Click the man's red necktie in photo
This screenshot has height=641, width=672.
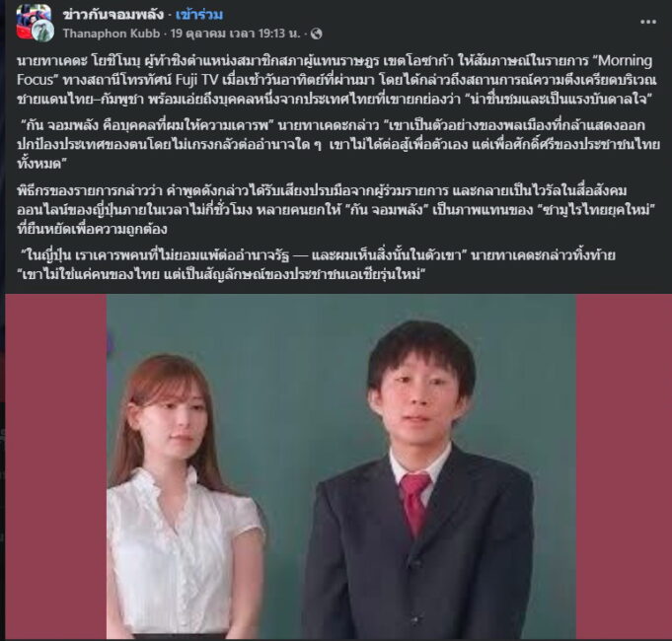(413, 503)
